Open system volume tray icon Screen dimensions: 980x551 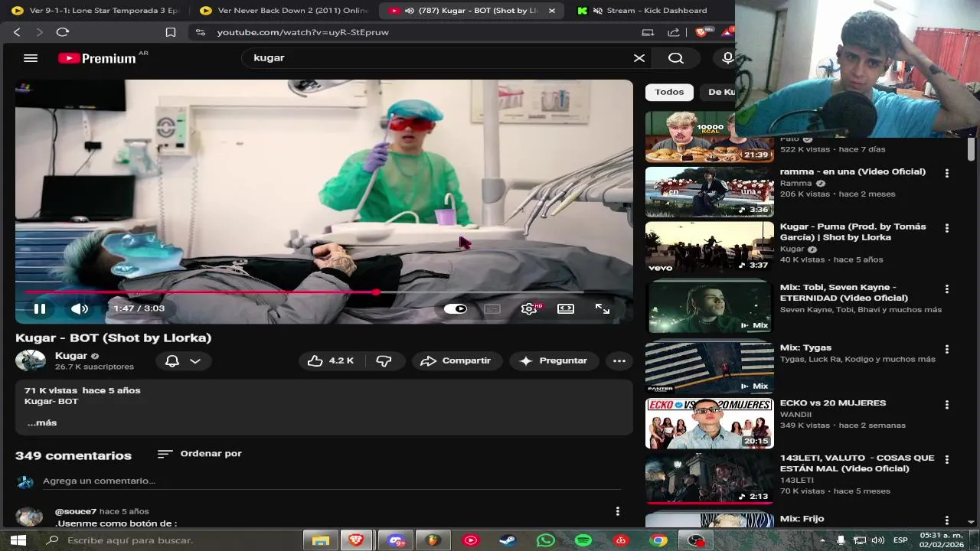click(877, 540)
